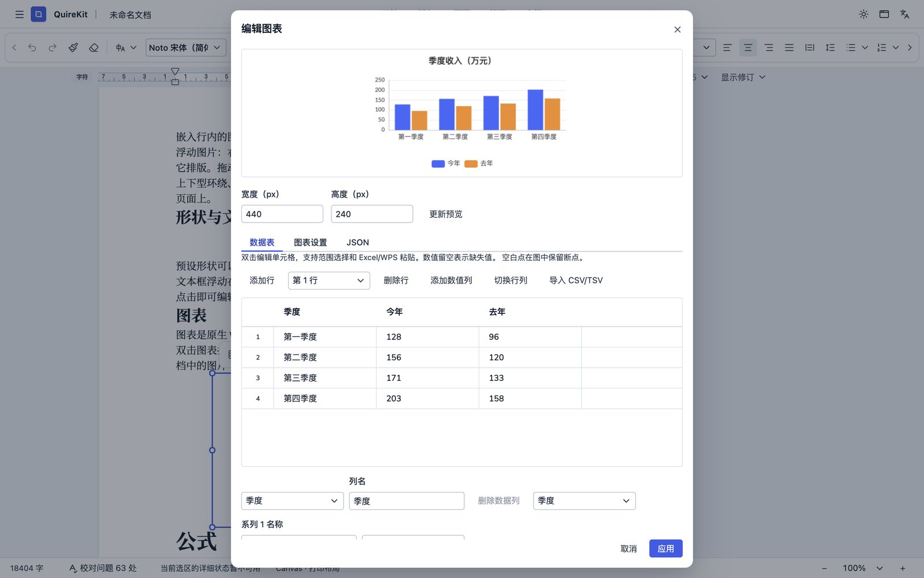Expand the numbered list style dropdown arrow
This screenshot has width=924, height=578.
(x=896, y=47)
